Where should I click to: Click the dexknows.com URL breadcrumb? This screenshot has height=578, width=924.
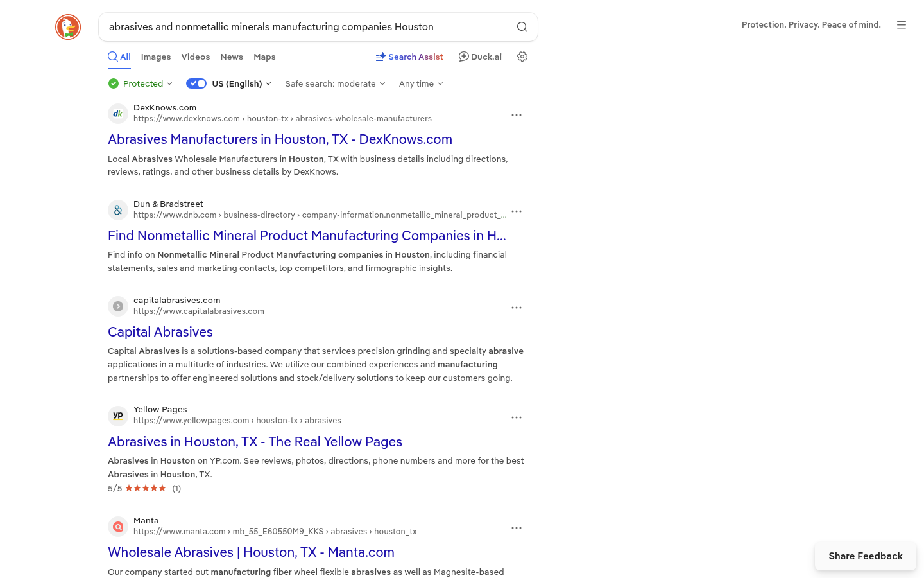click(282, 119)
